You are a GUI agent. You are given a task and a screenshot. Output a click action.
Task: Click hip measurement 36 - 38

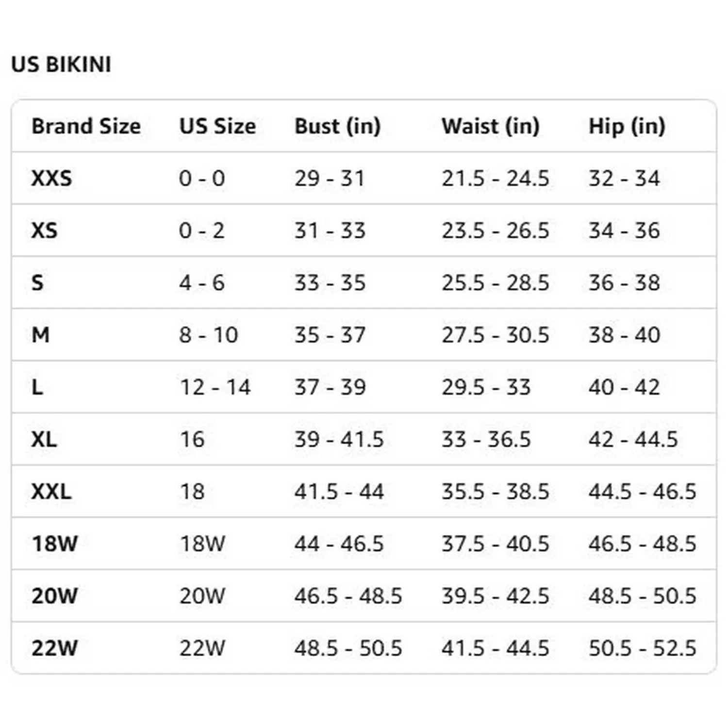[624, 283]
